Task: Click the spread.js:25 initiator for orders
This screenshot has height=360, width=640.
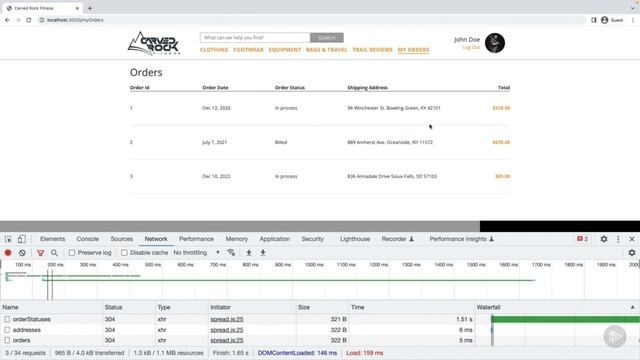Action: [227, 340]
